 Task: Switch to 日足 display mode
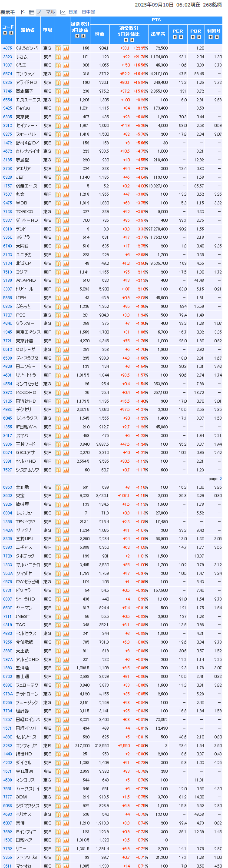tap(73, 12)
